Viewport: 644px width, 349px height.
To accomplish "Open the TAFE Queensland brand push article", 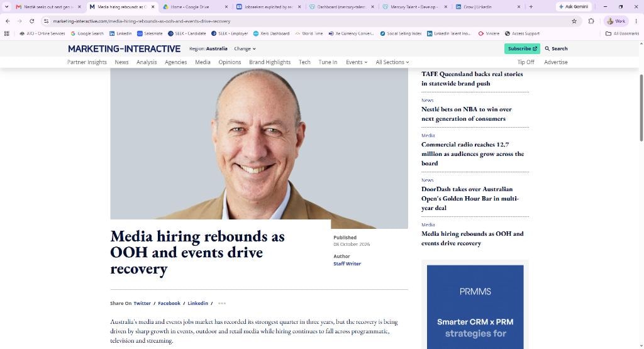I will (x=472, y=79).
